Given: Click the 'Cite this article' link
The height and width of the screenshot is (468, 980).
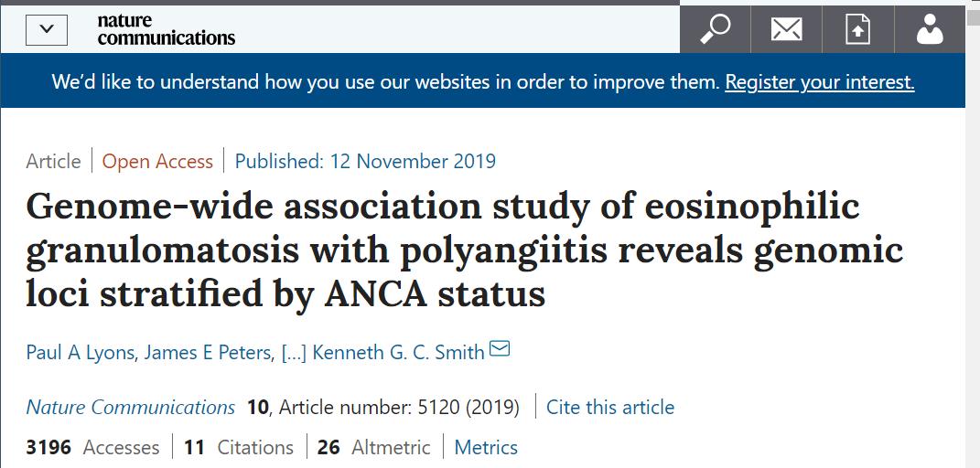Looking at the screenshot, I should [x=609, y=407].
